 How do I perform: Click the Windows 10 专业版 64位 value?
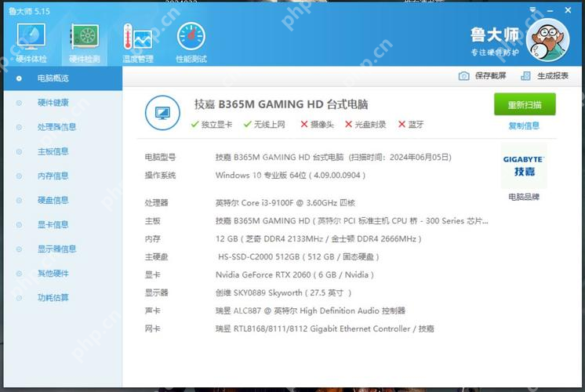[x=290, y=176]
